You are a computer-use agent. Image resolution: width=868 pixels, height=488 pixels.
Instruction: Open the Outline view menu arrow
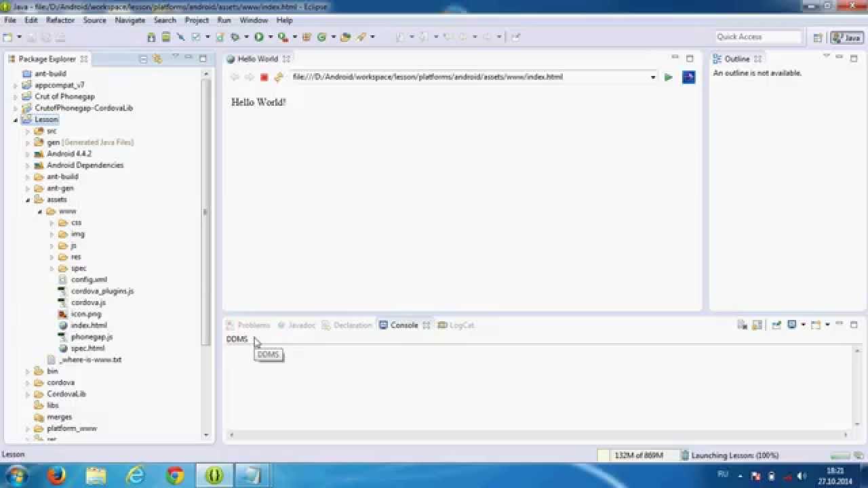tap(826, 56)
